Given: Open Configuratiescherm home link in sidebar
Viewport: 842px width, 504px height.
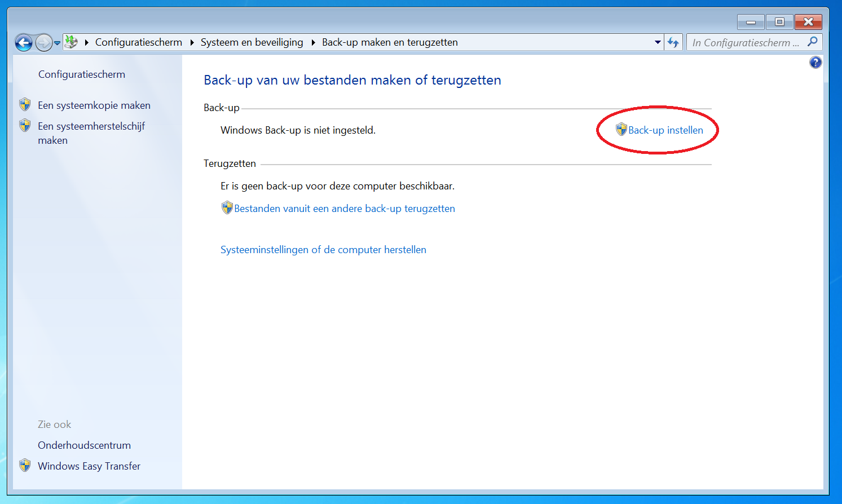Looking at the screenshot, I should 82,74.
